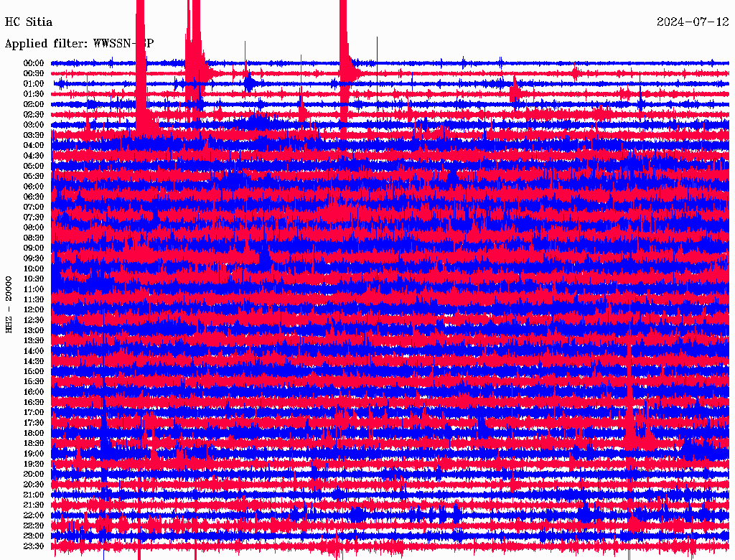
Task: Select the 18:30 time row label
Action: [x=34, y=443]
